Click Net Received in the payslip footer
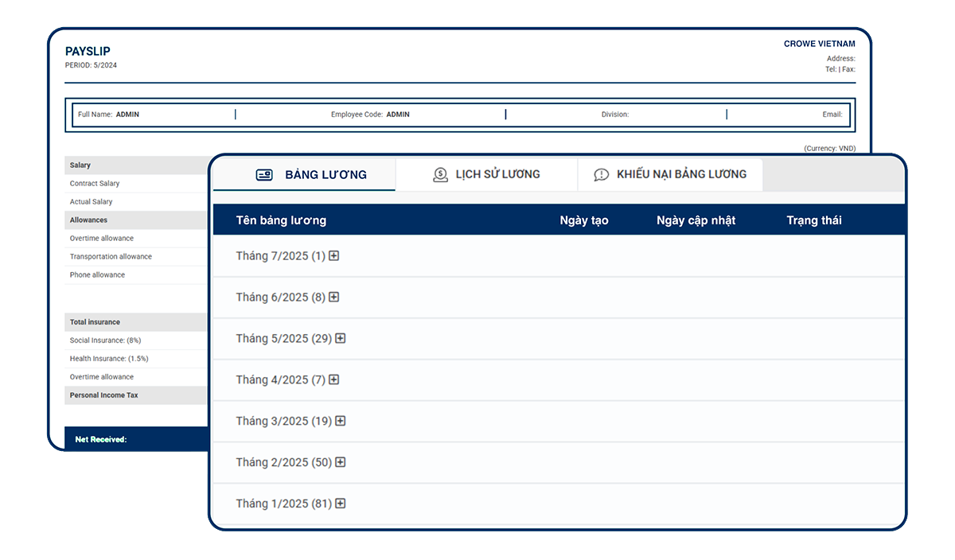The image size is (955, 560). click(x=101, y=439)
